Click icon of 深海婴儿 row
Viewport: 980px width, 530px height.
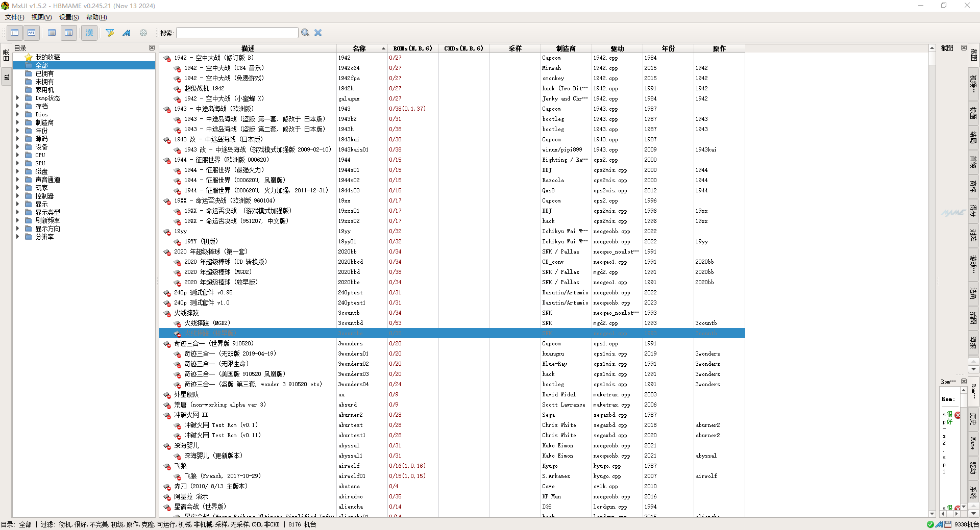click(167, 446)
